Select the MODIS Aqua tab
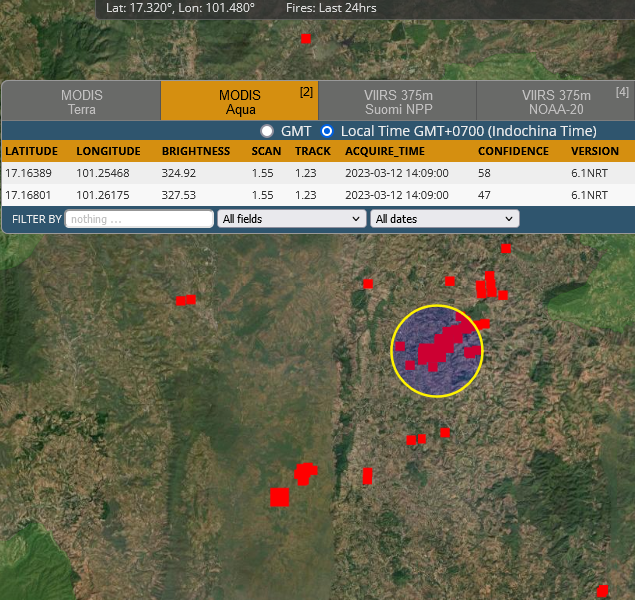The height and width of the screenshot is (600, 635). point(240,102)
